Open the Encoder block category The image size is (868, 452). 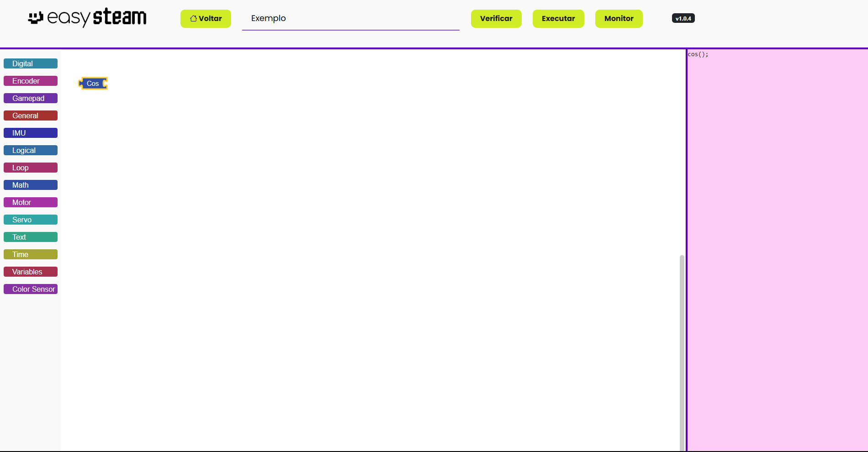31,81
